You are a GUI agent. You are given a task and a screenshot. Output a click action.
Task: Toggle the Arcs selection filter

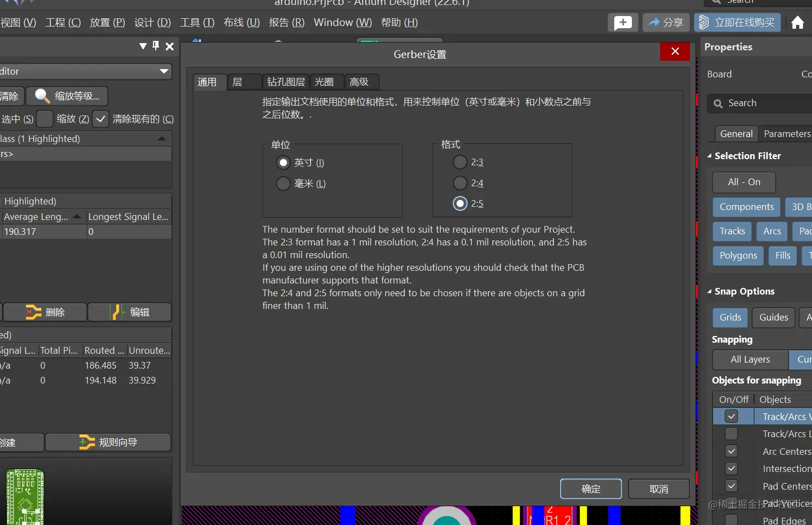coord(772,231)
